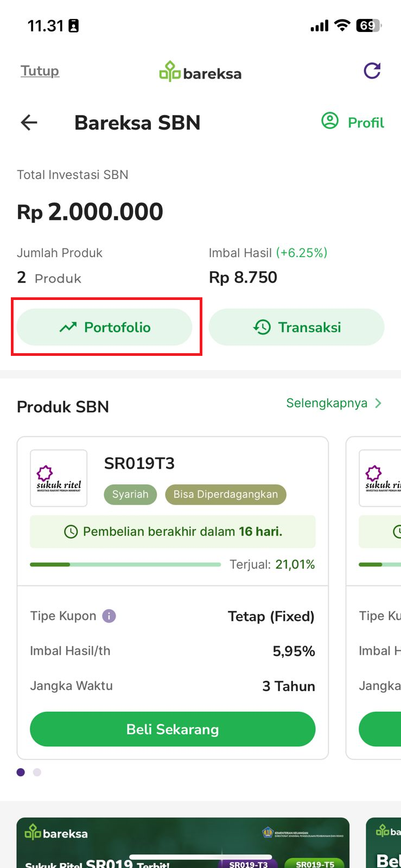
Task: Tap the Tipe Kupon info icon
Action: 109,616
